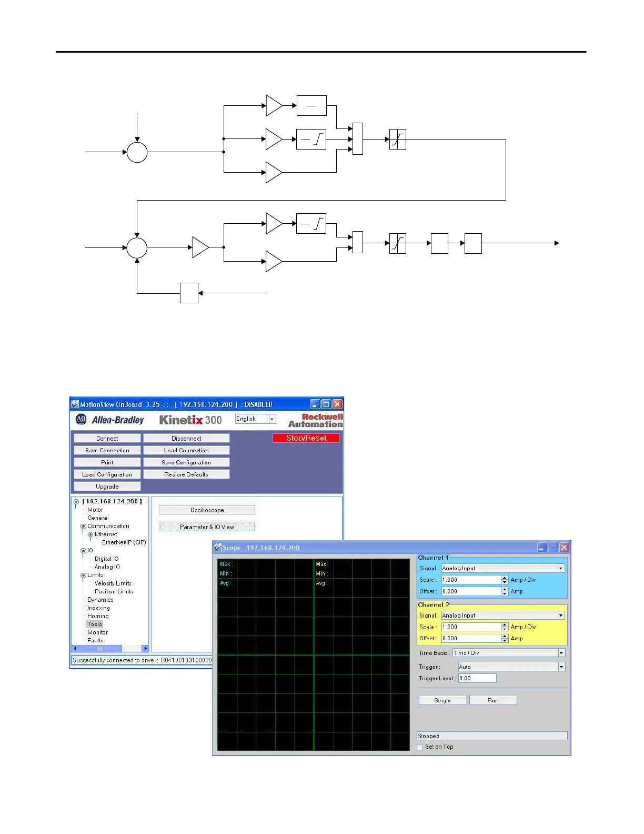Close the Scope window
Image resolution: width=644 pixels, height=834 pixels.
(564, 548)
